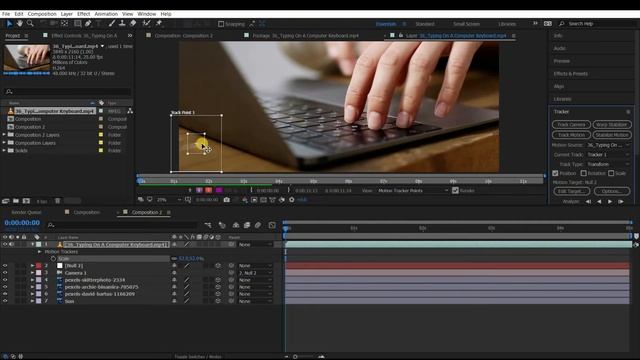Hide the Sun layer eye toggle
The image size is (640, 360).
[x=5, y=301]
